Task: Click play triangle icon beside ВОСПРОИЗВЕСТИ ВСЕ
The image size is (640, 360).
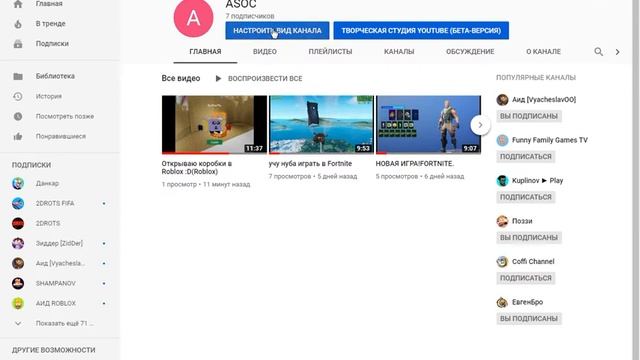Action: coord(218,78)
